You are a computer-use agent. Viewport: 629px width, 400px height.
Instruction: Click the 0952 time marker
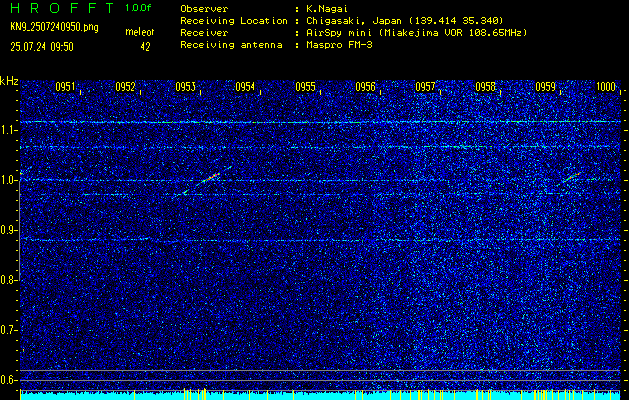coord(125,87)
